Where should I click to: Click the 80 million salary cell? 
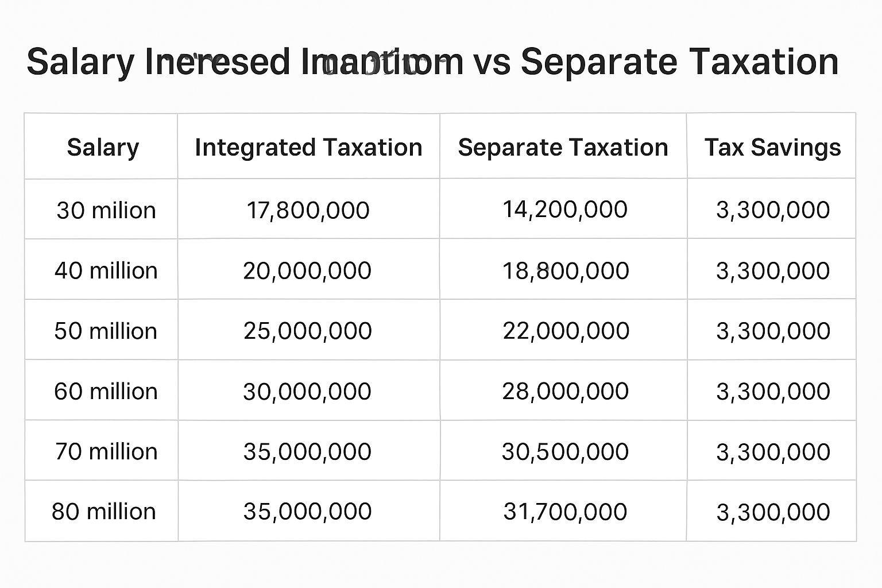(104, 511)
